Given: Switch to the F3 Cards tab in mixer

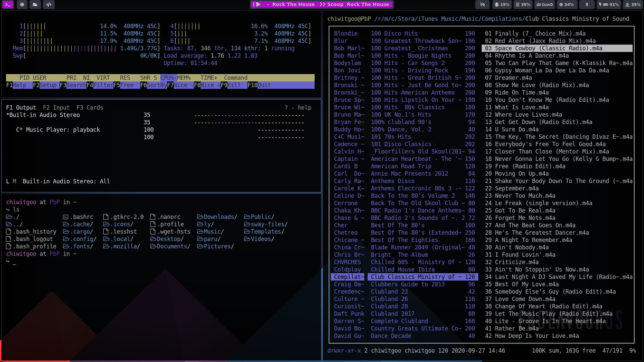Looking at the screenshot, I should click(90, 108).
